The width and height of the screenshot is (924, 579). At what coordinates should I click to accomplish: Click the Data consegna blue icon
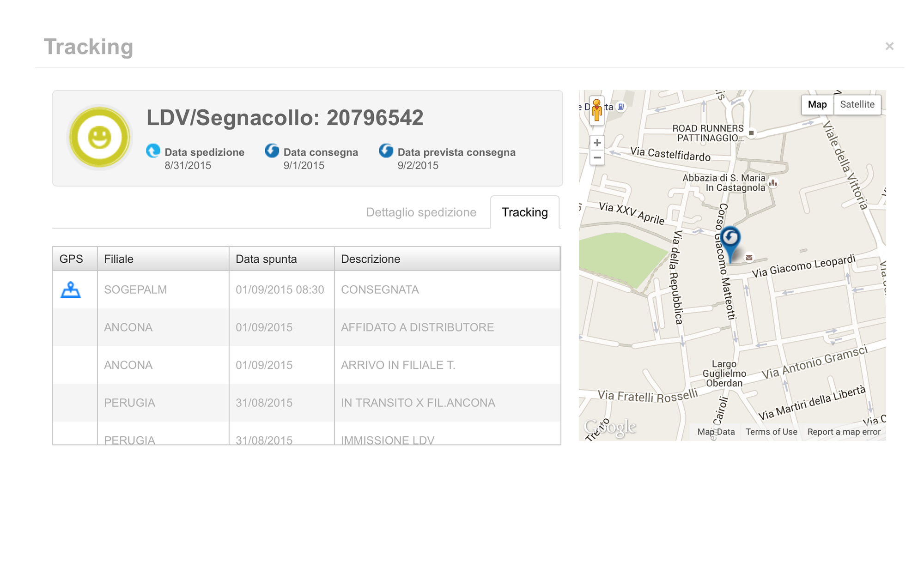pyautogui.click(x=272, y=151)
